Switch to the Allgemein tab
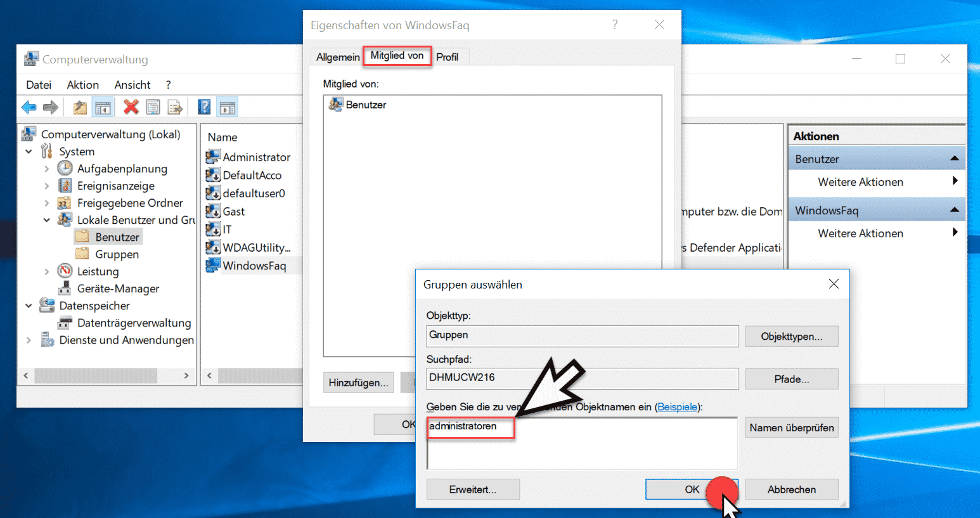 click(x=337, y=57)
